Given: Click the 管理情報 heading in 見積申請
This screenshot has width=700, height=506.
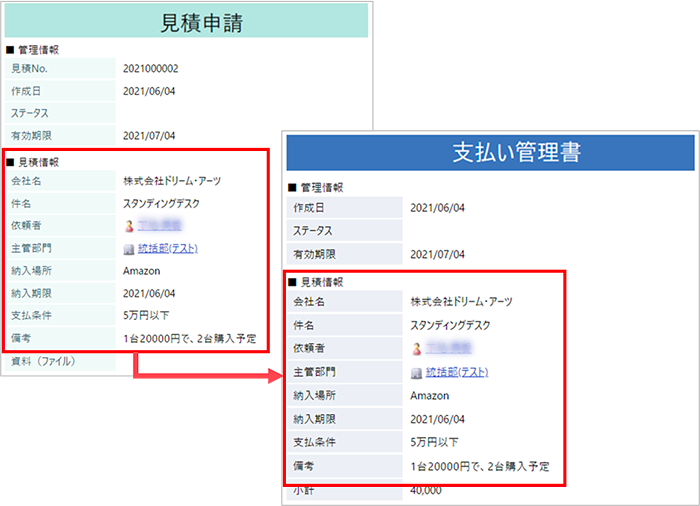Looking at the screenshot, I should (x=38, y=50).
